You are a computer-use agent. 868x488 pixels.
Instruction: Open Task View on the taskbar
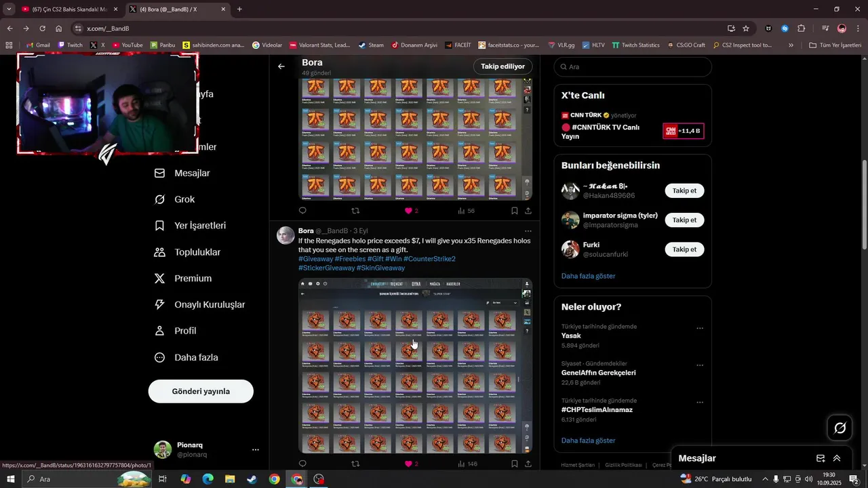click(163, 479)
